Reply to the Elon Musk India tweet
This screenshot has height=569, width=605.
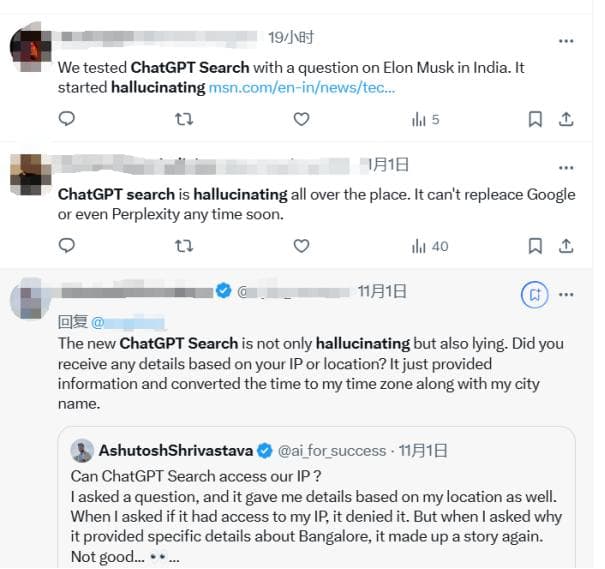coord(67,119)
